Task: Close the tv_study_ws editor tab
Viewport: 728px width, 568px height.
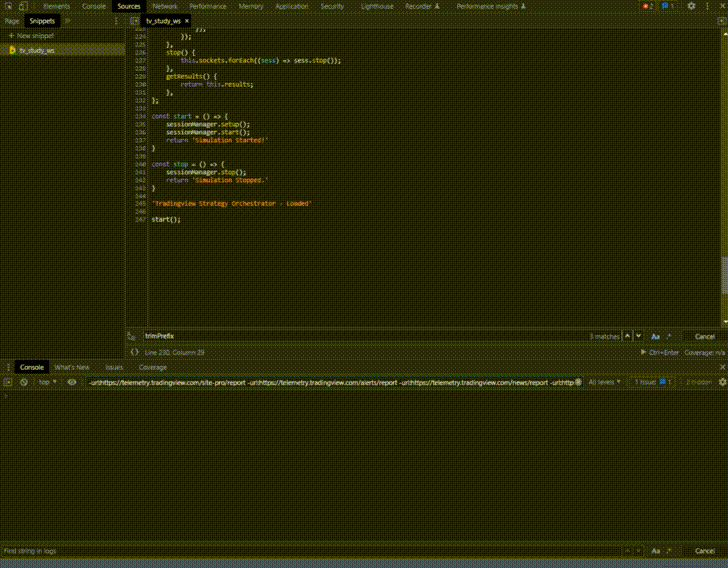Action: coord(187,21)
